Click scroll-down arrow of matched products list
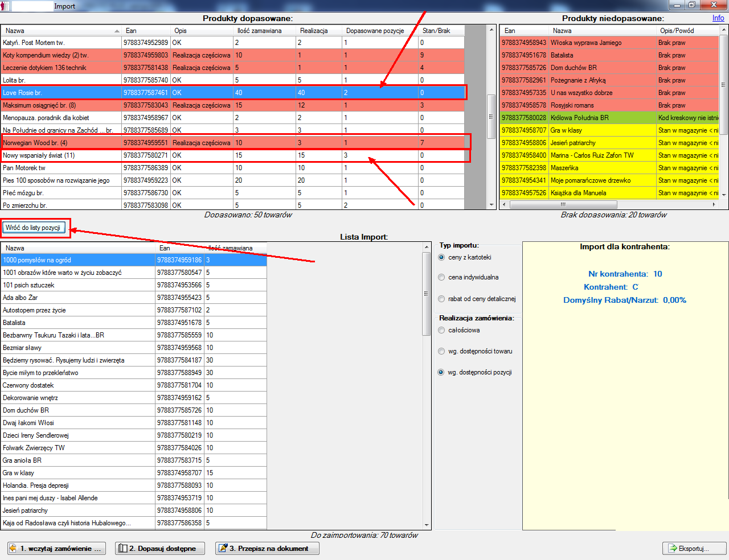Screen dimensions: 729x560 (491, 205)
